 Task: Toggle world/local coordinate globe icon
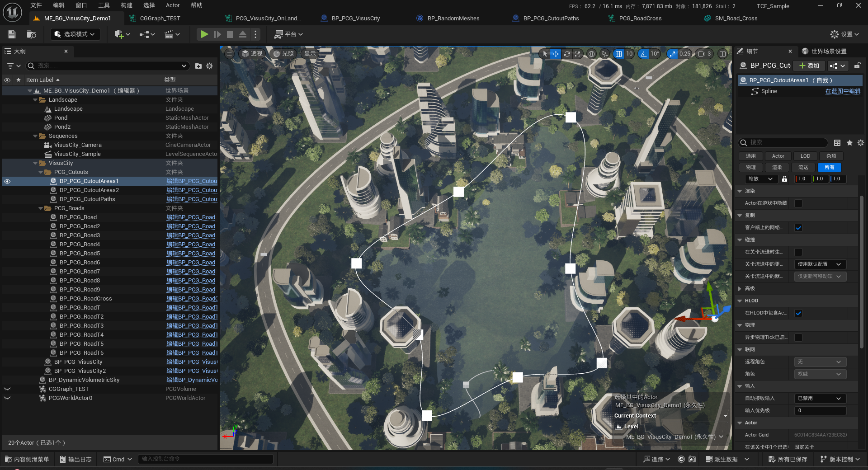point(591,54)
